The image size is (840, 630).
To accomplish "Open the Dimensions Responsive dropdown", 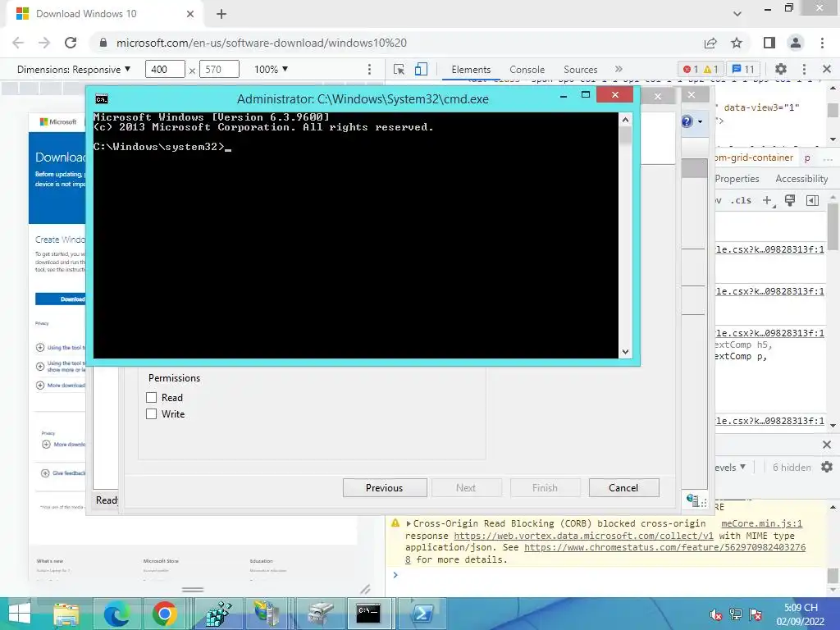I will pos(74,70).
